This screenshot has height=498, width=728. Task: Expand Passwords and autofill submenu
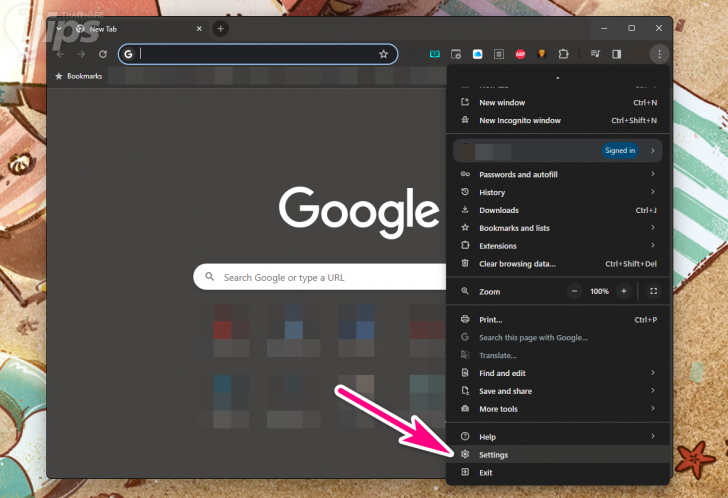559,174
